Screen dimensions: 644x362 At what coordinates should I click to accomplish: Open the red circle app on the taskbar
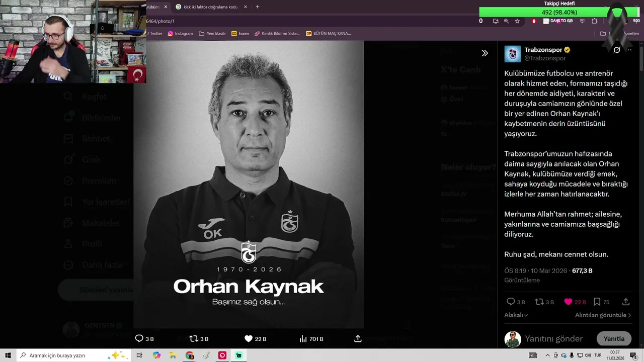tap(222, 355)
